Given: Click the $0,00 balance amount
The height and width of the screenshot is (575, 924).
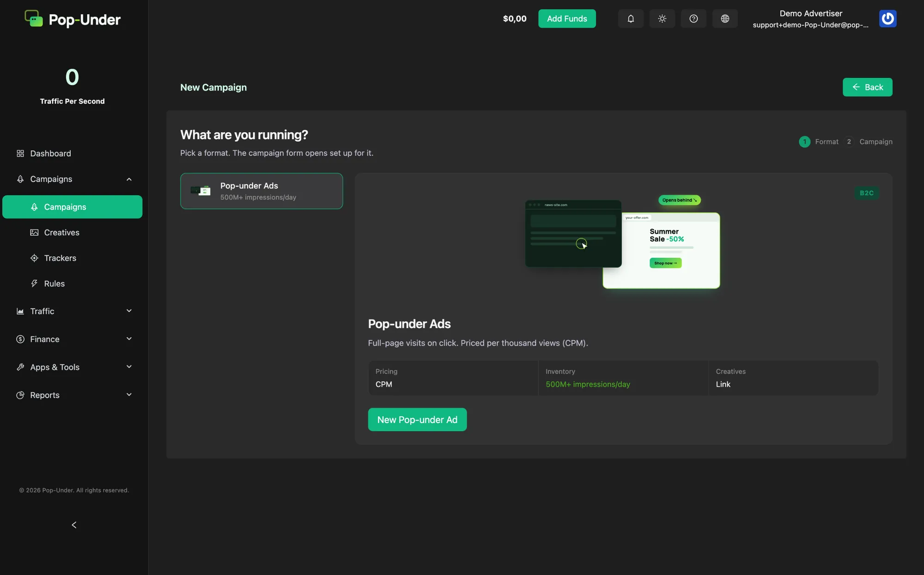Looking at the screenshot, I should [x=515, y=18].
